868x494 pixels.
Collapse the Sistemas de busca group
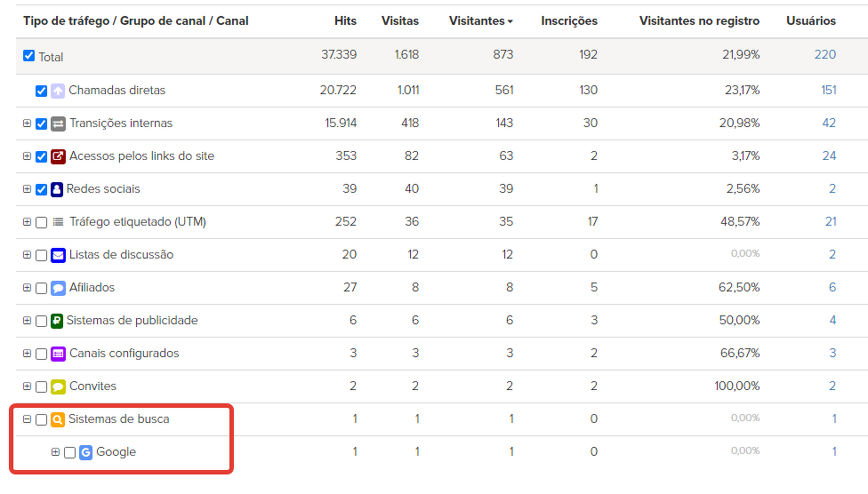[27, 419]
